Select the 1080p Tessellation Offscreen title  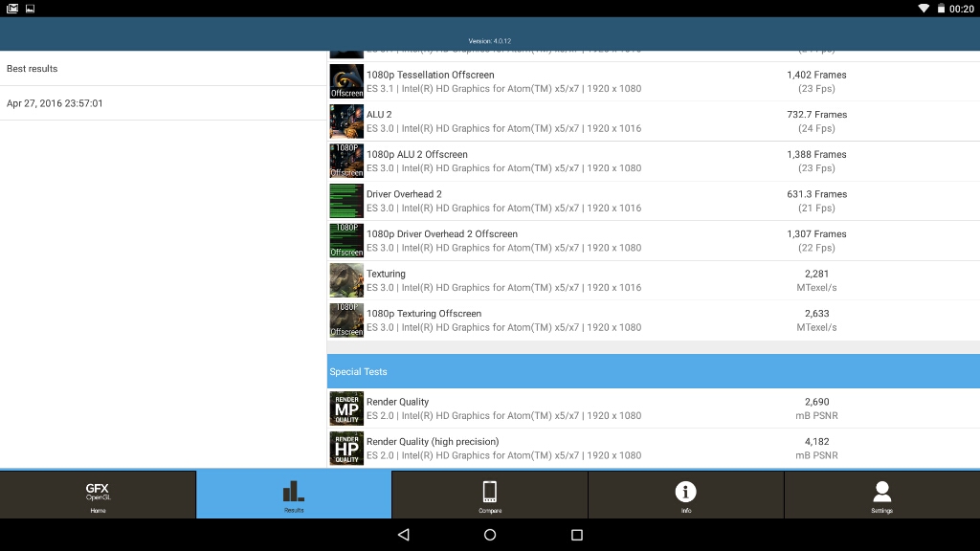pyautogui.click(x=430, y=75)
